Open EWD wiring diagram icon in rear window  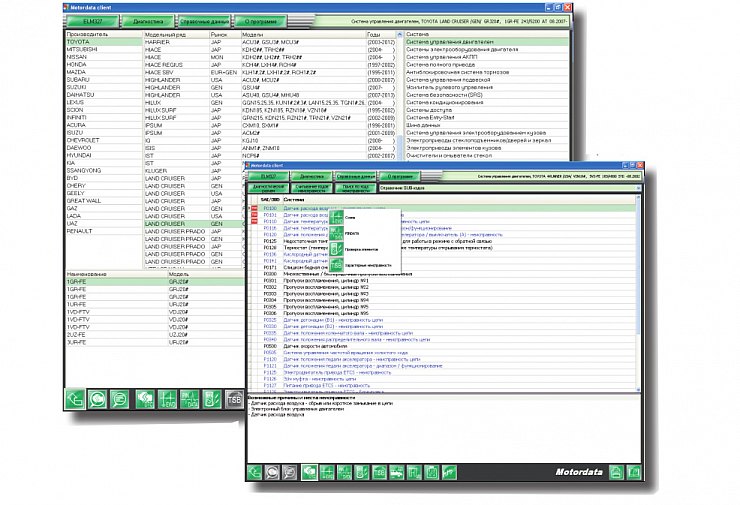(167, 399)
